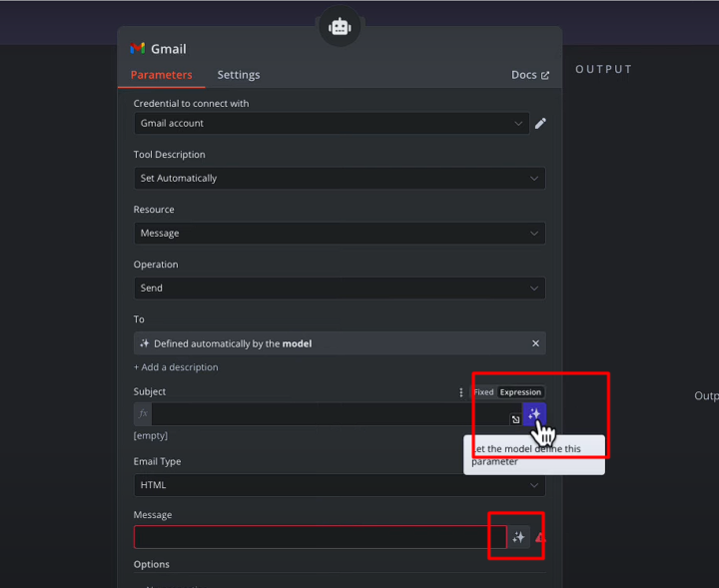719x588 pixels.
Task: Open the Operation dropdown showing Send
Action: click(340, 289)
